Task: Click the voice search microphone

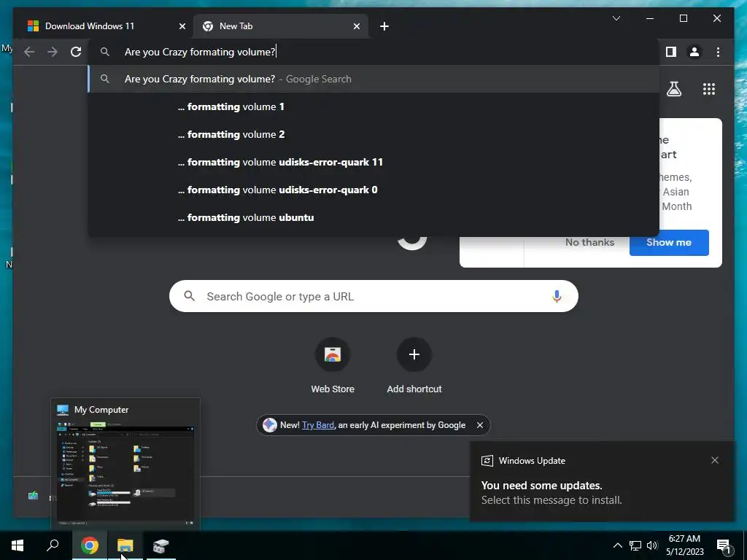Action: 557,296
